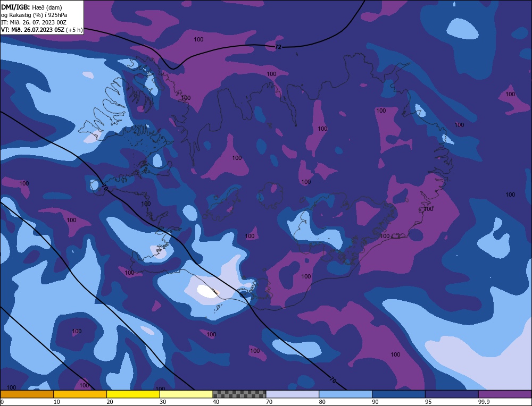The width and height of the screenshot is (532, 406).
Task: Click the legend tick value "95"
Action: [x=428, y=402]
